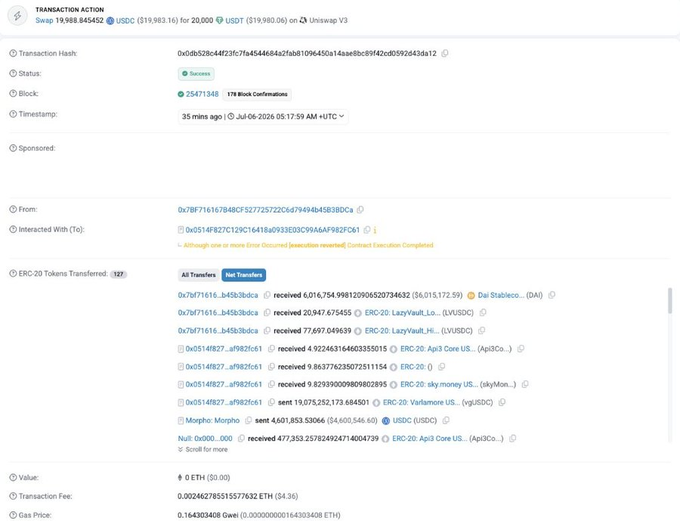This screenshot has width=680, height=521.
Task: Click the token transfers list scrollbar
Action: tap(670, 300)
